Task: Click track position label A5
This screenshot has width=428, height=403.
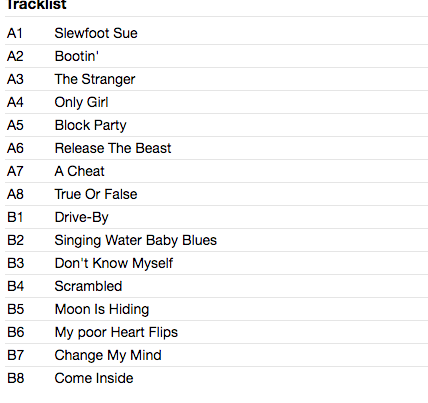Action: [x=15, y=125]
